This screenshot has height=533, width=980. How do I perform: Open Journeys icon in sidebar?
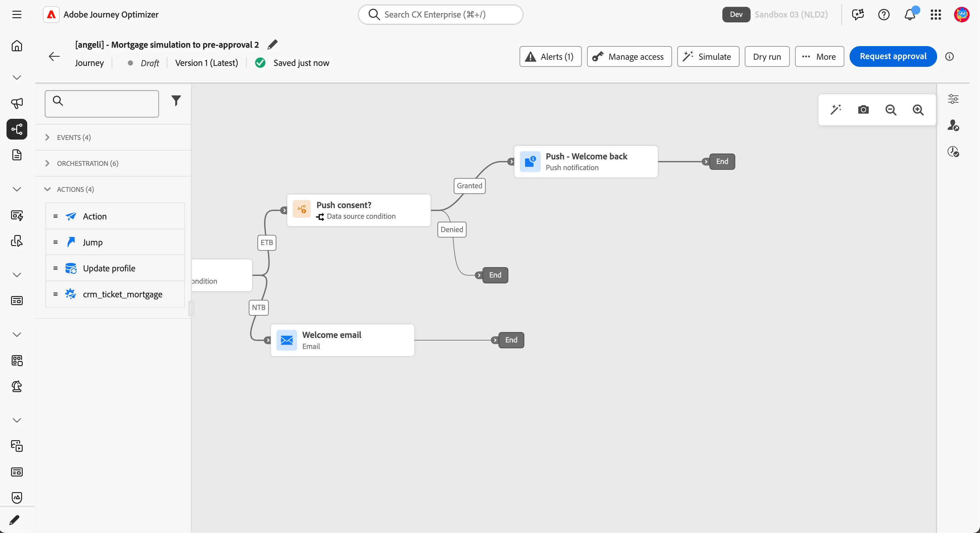17,129
